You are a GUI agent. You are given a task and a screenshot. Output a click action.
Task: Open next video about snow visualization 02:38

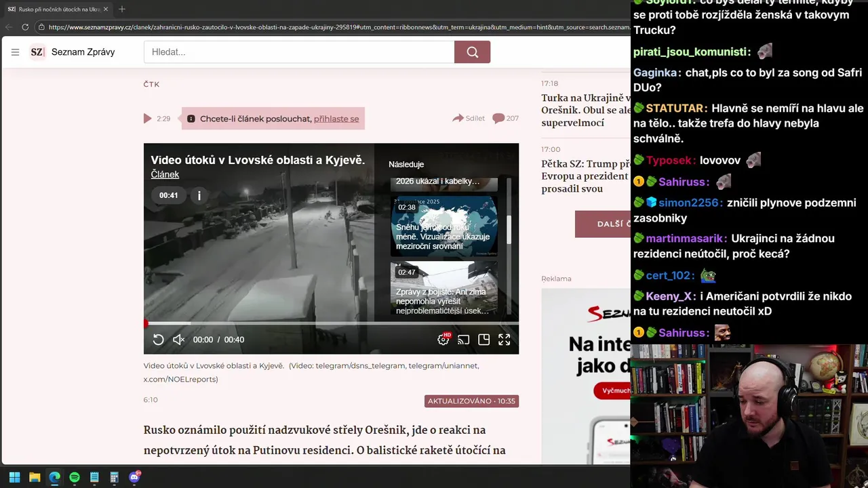pyautogui.click(x=444, y=226)
